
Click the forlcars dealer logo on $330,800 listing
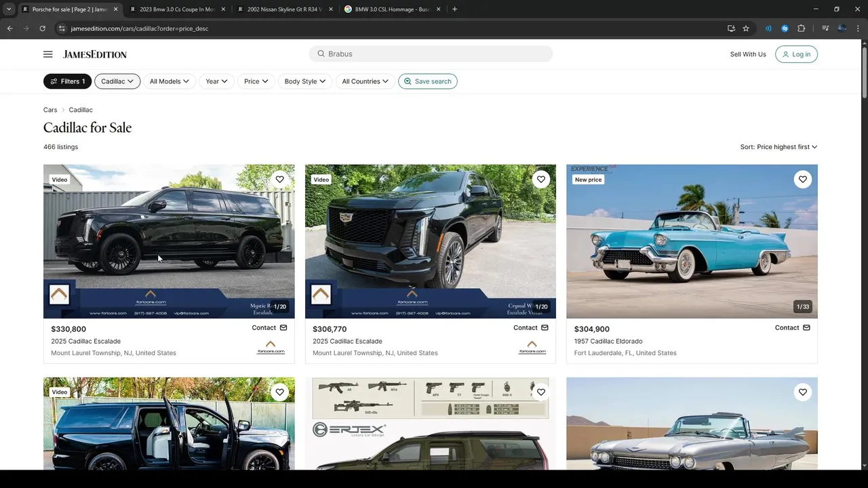point(271,348)
